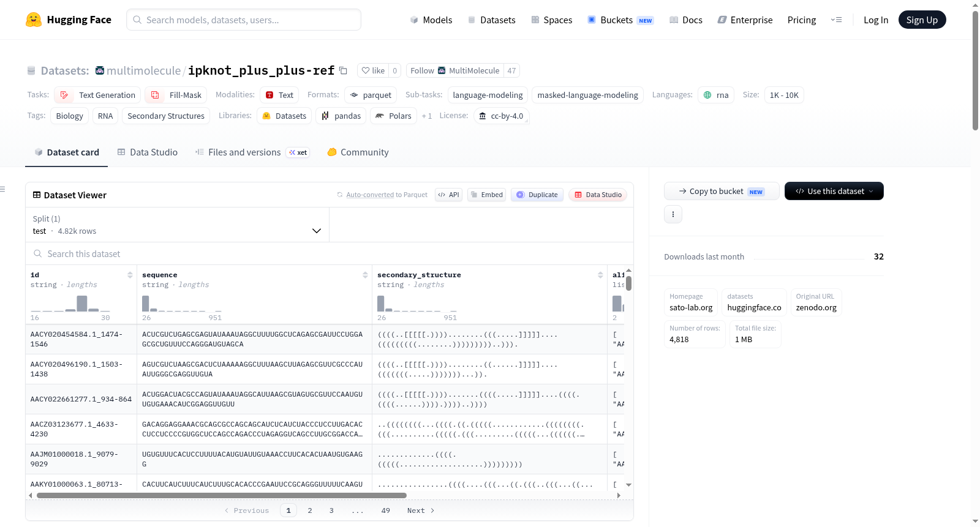Click the Log In link
The width and height of the screenshot is (980, 527).
pyautogui.click(x=876, y=20)
